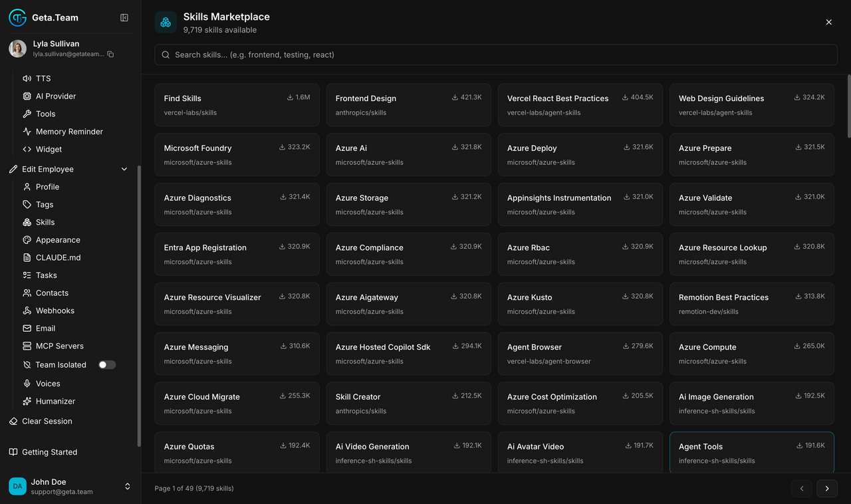Click the Skills icon in sidebar
This screenshot has width=851, height=504.
pyautogui.click(x=27, y=222)
